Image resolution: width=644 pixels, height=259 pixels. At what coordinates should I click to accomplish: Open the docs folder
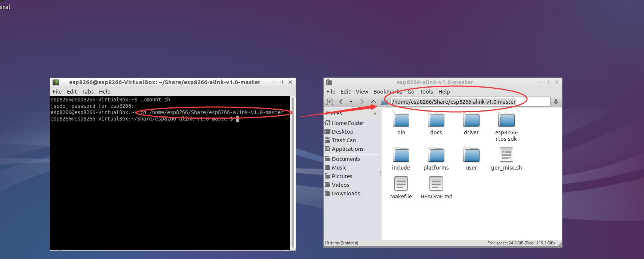(436, 124)
